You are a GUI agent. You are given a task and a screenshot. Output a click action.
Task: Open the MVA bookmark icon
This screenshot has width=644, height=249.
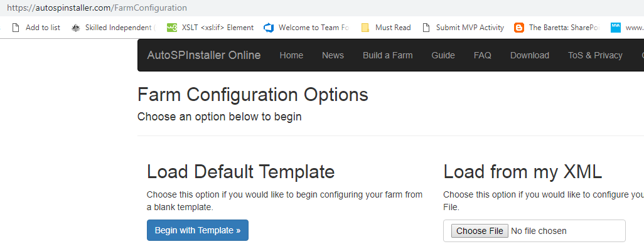tap(616, 28)
